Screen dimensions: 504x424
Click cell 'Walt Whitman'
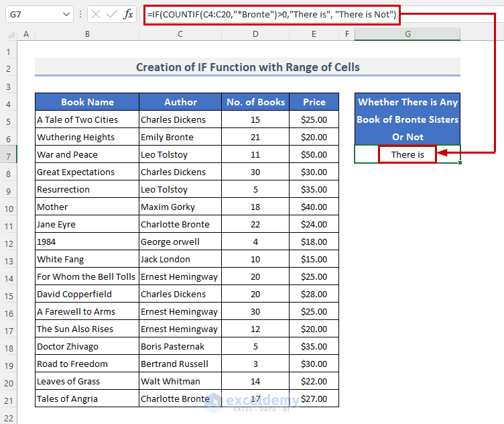[x=180, y=381]
